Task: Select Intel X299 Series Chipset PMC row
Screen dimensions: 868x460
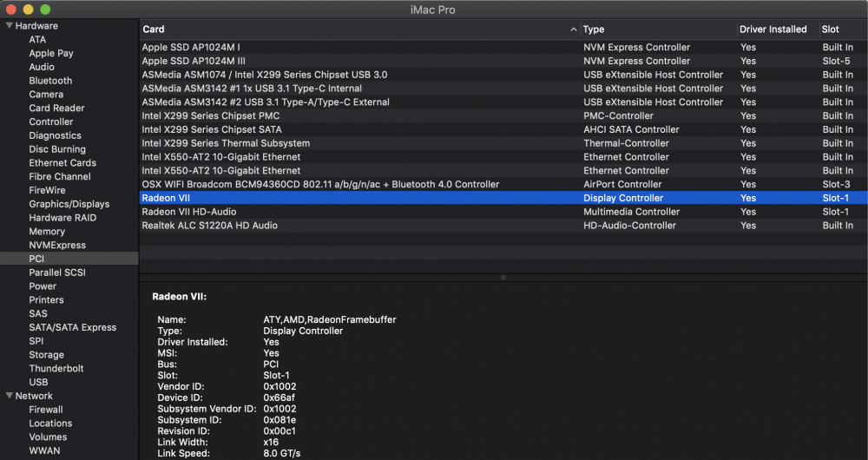Action: pyautogui.click(x=503, y=115)
